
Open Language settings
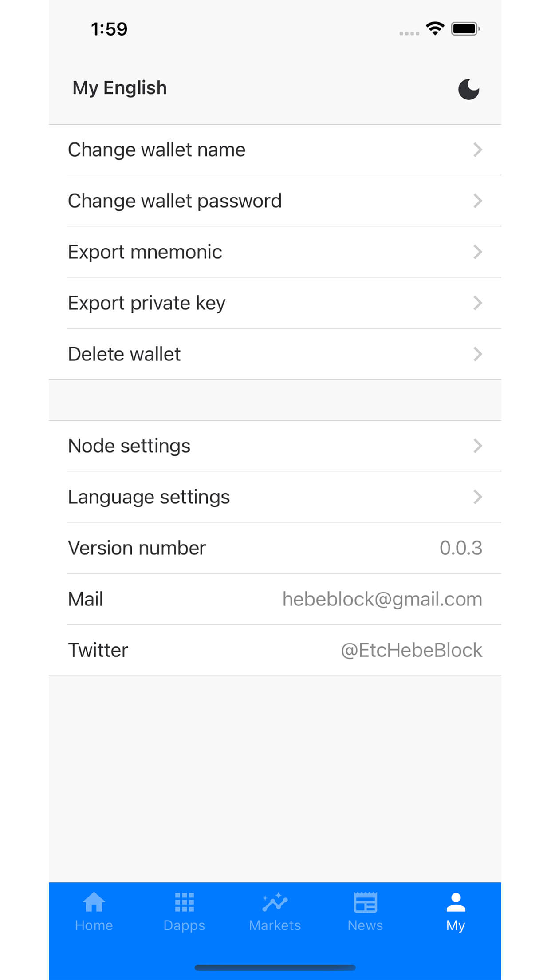(275, 497)
